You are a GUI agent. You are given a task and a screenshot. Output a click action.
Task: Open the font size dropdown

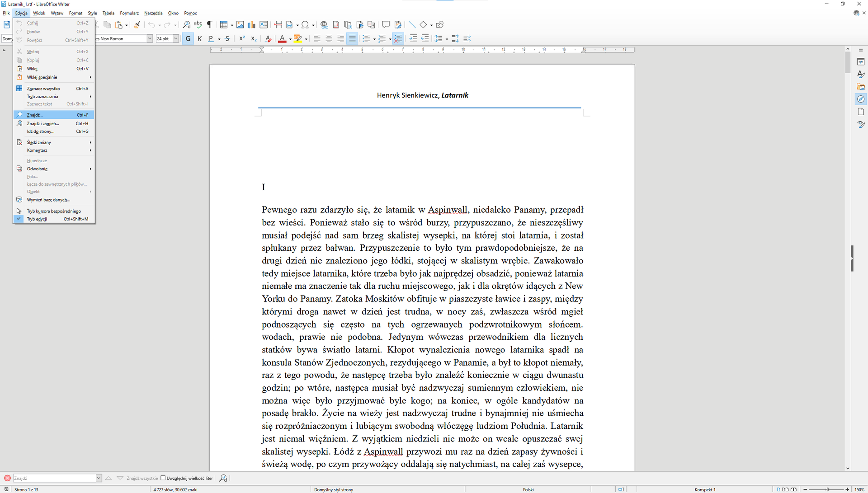pyautogui.click(x=176, y=39)
